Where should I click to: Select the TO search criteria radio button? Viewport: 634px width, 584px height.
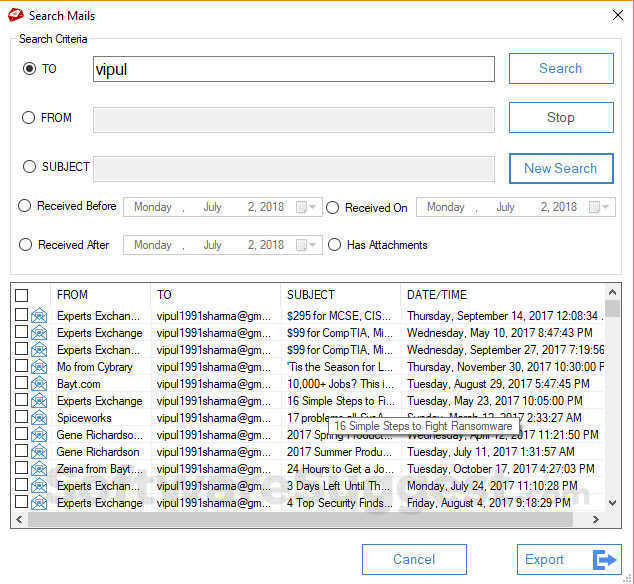[x=29, y=69]
